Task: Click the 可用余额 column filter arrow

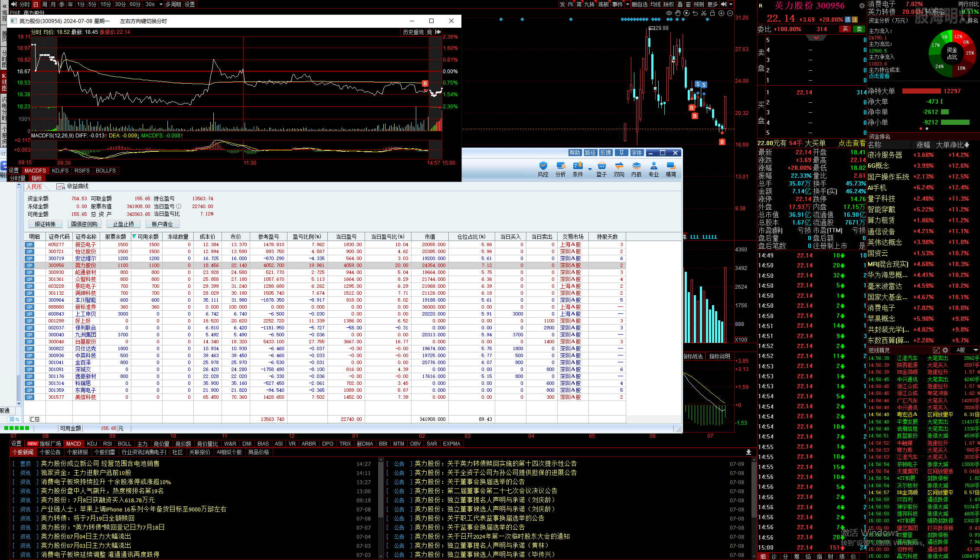Action: [x=134, y=237]
